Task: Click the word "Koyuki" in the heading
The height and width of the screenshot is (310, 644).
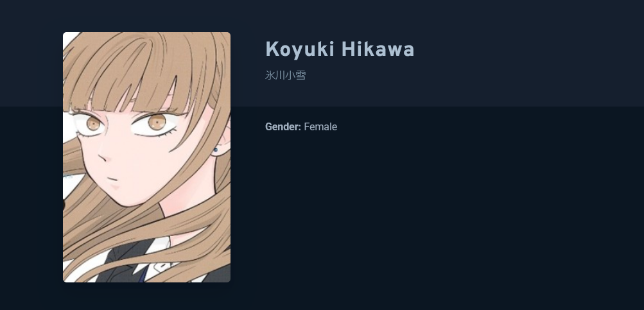Action: tap(300, 49)
